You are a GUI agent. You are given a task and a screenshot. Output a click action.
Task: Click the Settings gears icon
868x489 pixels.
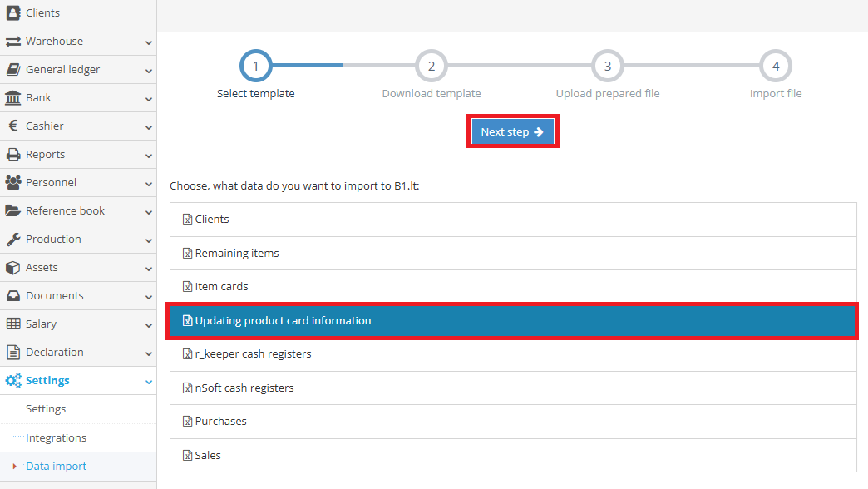click(15, 380)
